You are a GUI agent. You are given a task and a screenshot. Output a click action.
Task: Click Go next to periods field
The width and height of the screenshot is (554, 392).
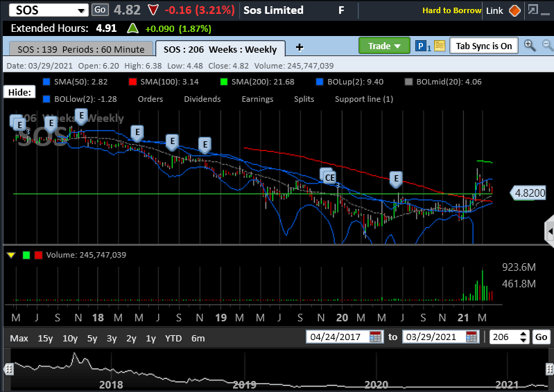point(540,337)
